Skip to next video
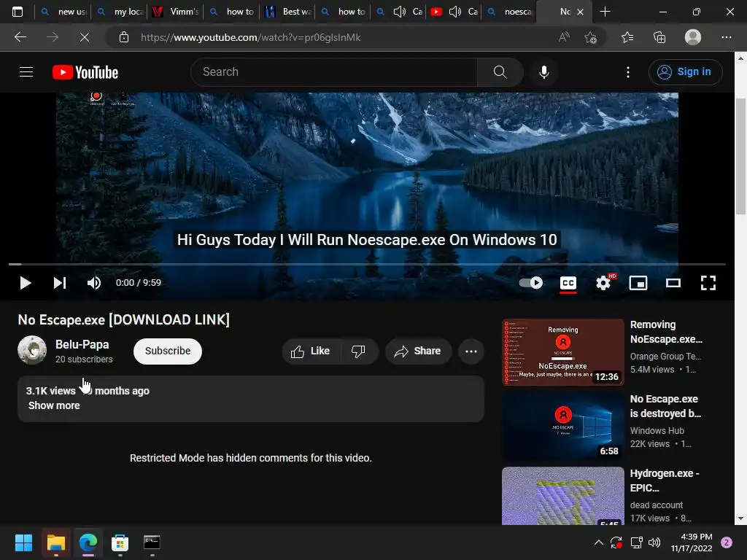 point(60,283)
